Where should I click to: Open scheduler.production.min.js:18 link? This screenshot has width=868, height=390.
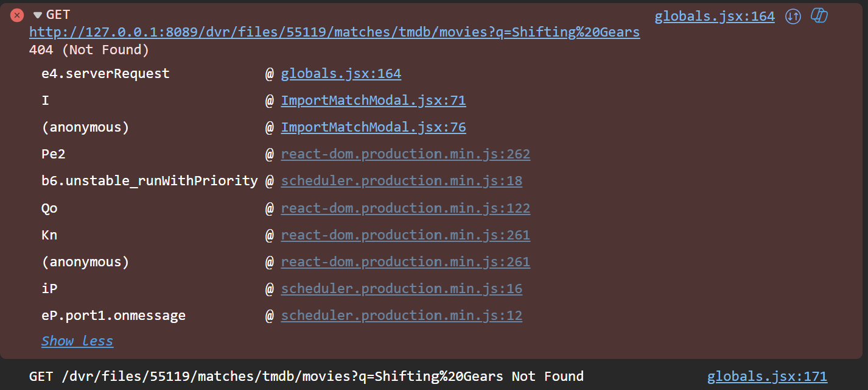pyautogui.click(x=401, y=181)
